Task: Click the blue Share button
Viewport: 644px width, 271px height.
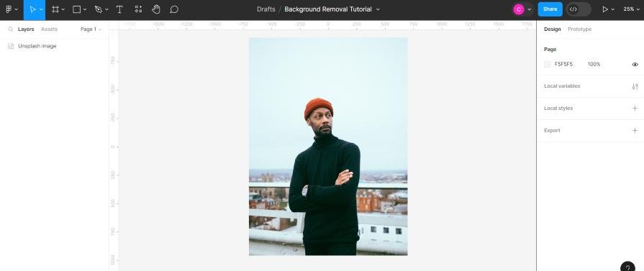Action: (550, 9)
